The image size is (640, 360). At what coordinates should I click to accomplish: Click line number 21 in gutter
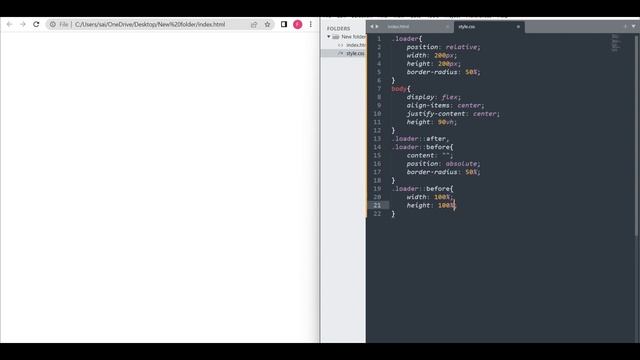click(x=377, y=205)
